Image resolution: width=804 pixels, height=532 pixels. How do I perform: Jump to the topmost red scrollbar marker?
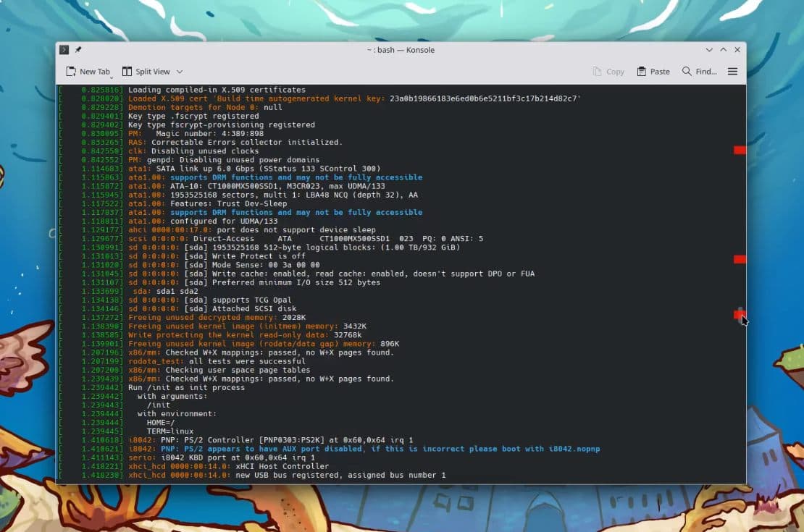coord(740,150)
